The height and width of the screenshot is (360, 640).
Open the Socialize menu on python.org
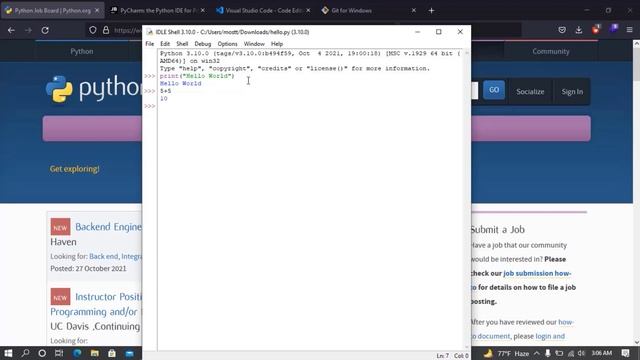point(530,92)
